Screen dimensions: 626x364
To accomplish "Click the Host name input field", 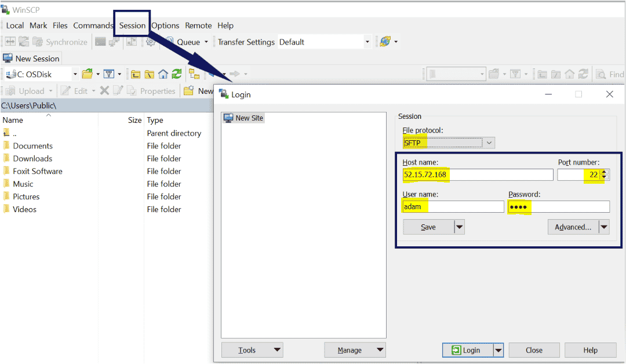I will (478, 174).
